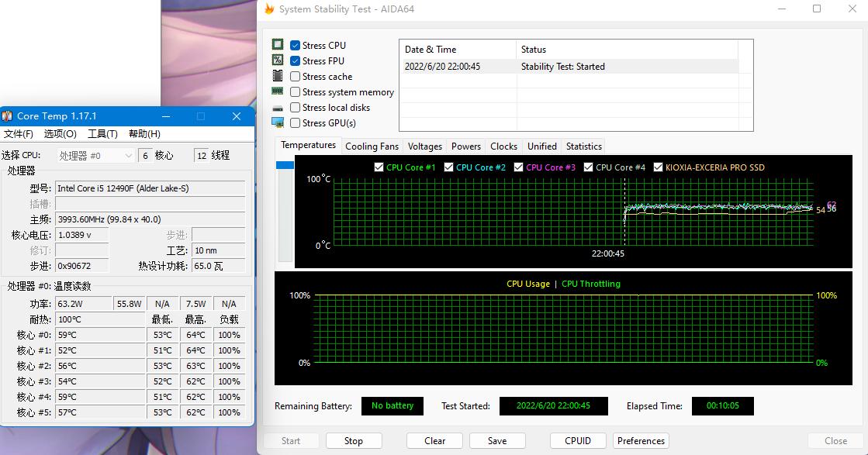Screen dimensions: 868x455
Task: Click the percent icon beside Stress FPU
Action: [x=278, y=60]
